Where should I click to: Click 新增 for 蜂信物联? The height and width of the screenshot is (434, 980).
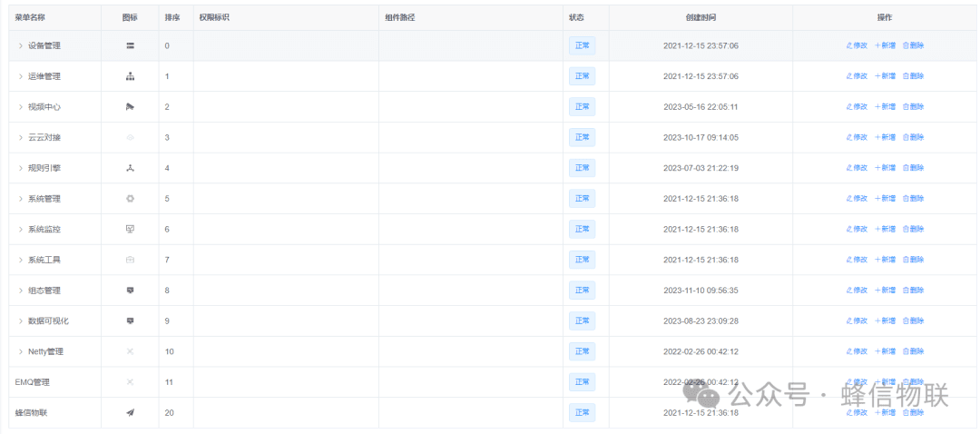885,413
